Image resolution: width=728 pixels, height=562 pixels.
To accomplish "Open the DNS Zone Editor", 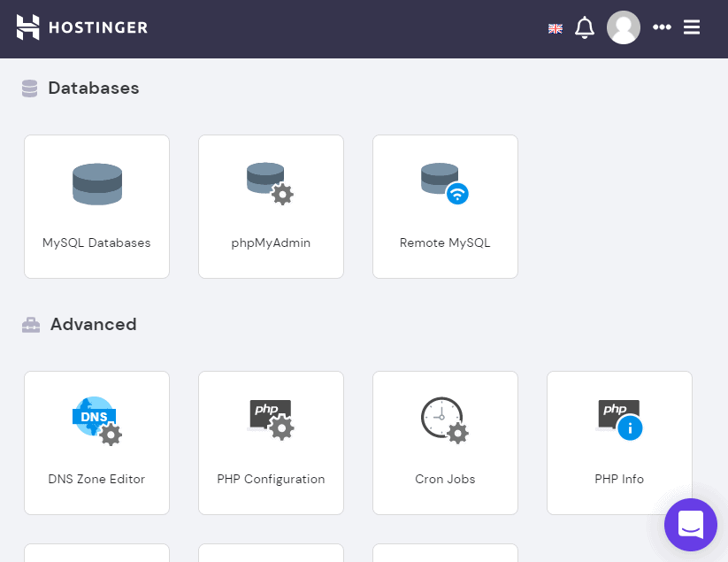I will 96,443.
